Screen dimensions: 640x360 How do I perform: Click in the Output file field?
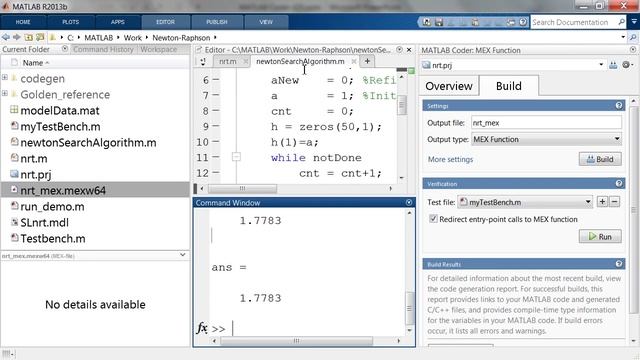tap(546, 122)
